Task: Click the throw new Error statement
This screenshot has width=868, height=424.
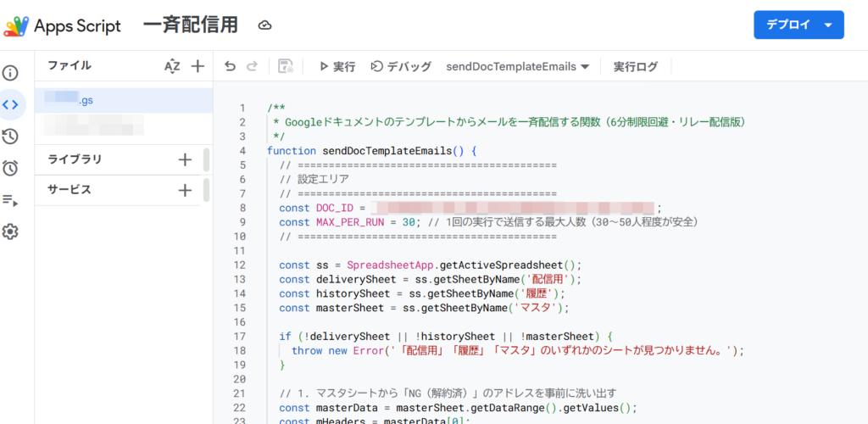Action: (518, 350)
